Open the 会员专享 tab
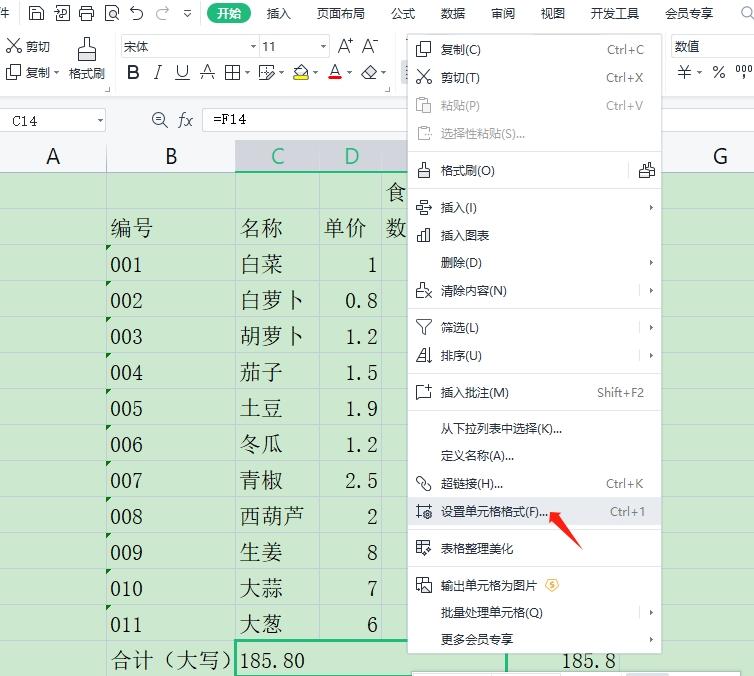The height and width of the screenshot is (676, 754). tap(689, 13)
